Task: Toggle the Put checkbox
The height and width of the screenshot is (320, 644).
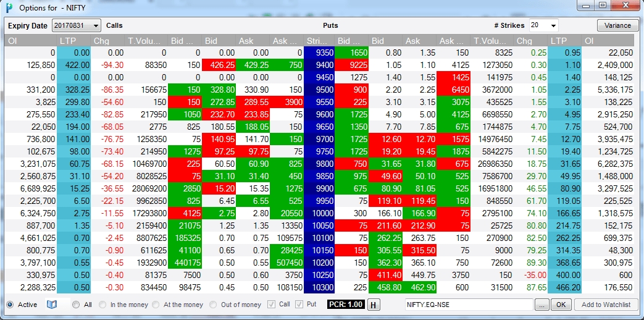Action: [x=299, y=305]
